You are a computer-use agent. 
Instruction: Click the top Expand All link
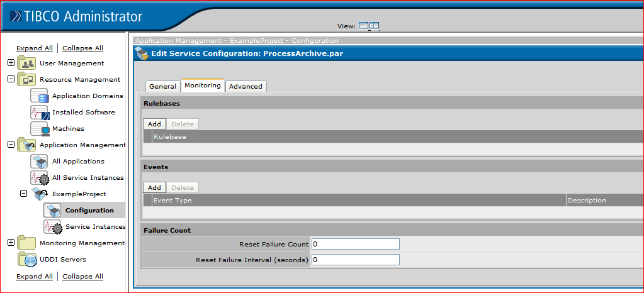click(35, 48)
